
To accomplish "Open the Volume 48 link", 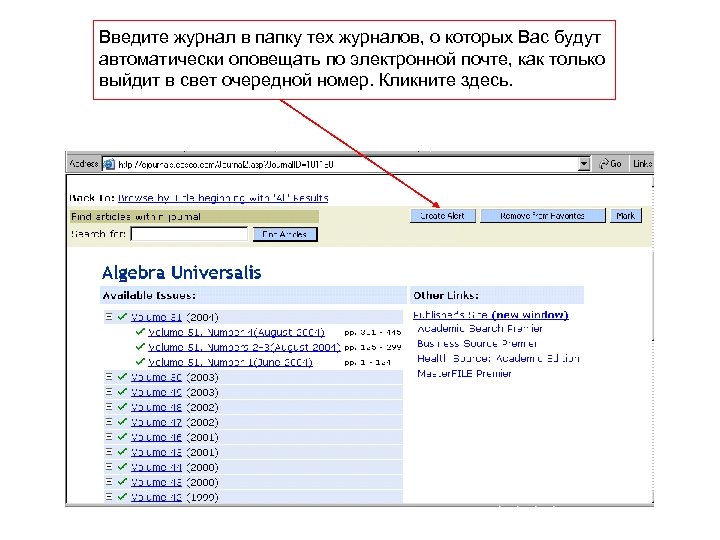I will (x=156, y=407).
